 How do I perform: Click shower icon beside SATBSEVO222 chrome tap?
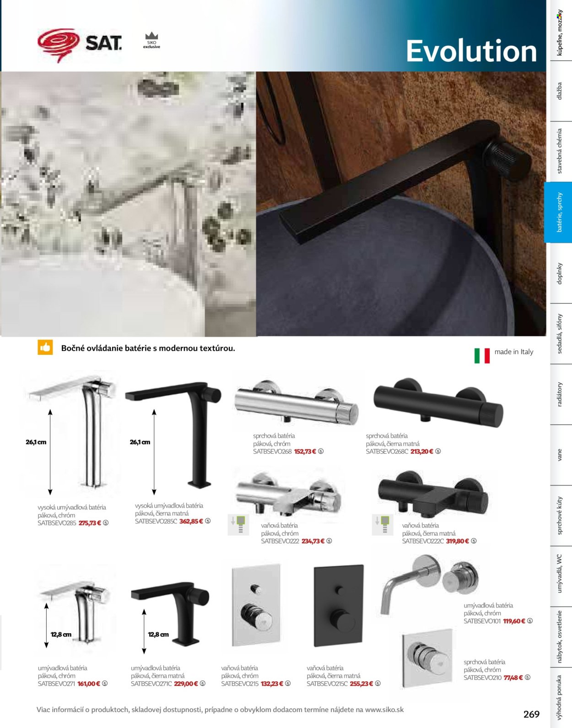[x=238, y=525]
